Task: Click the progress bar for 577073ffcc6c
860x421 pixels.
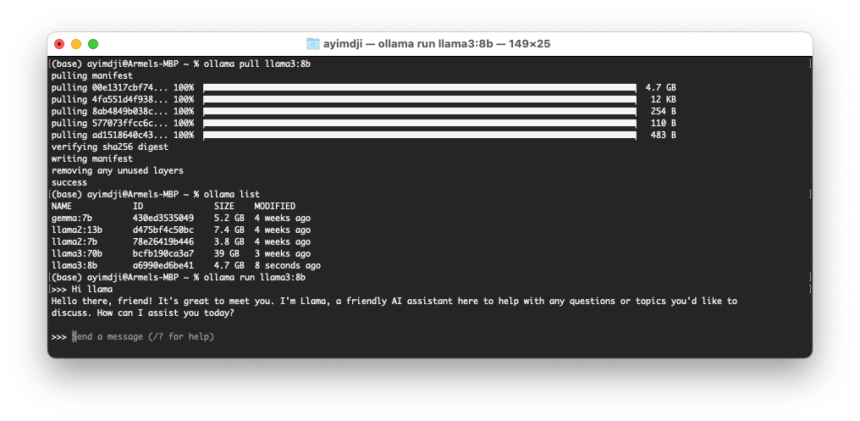Action: click(x=419, y=123)
